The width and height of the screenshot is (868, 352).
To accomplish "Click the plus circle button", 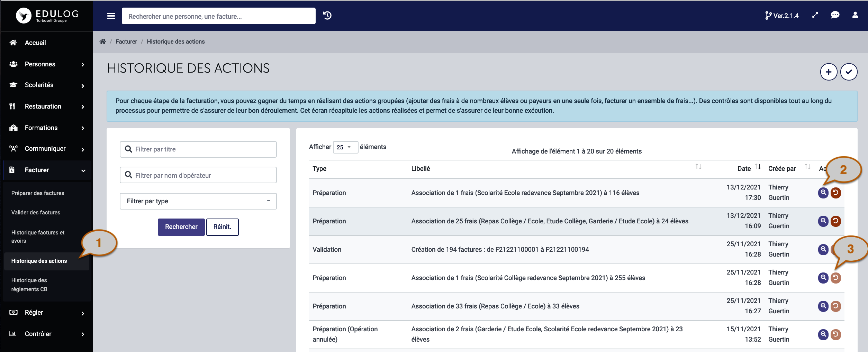I will (x=829, y=72).
